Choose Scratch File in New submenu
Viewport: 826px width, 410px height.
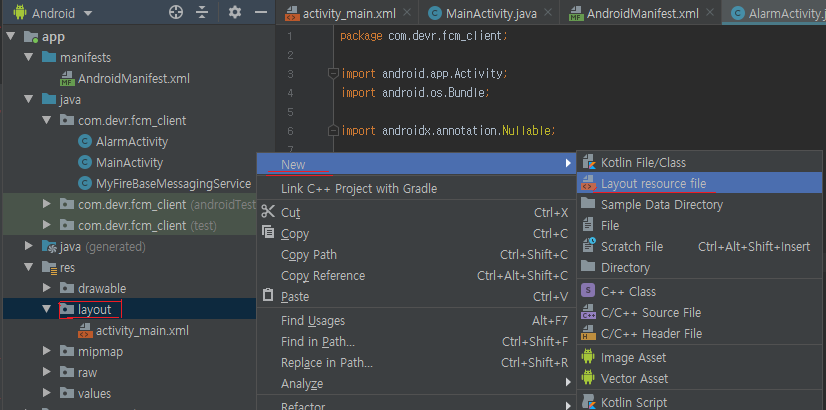click(x=700, y=247)
